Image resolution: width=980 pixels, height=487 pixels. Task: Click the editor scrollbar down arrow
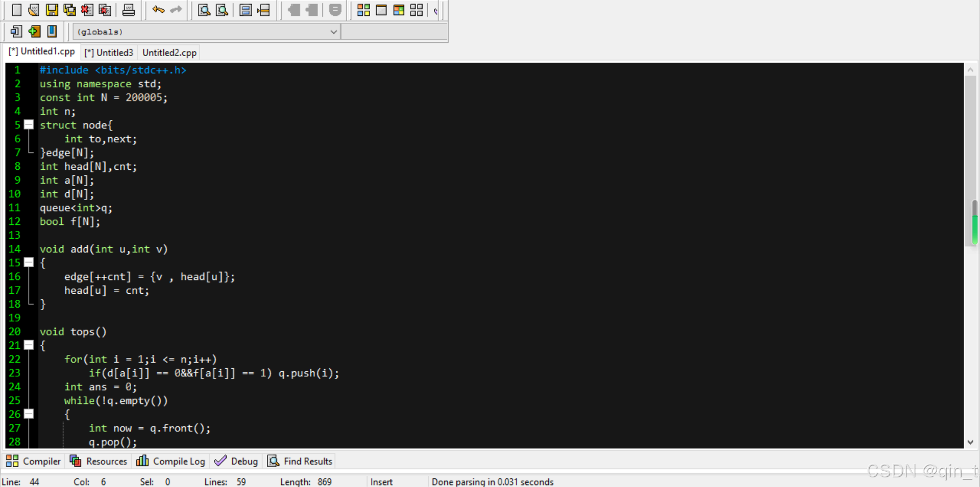point(970,442)
